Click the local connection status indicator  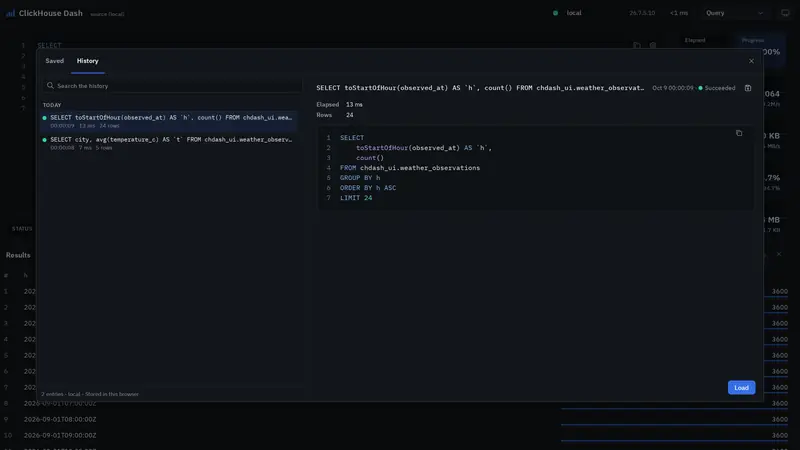tap(555, 13)
